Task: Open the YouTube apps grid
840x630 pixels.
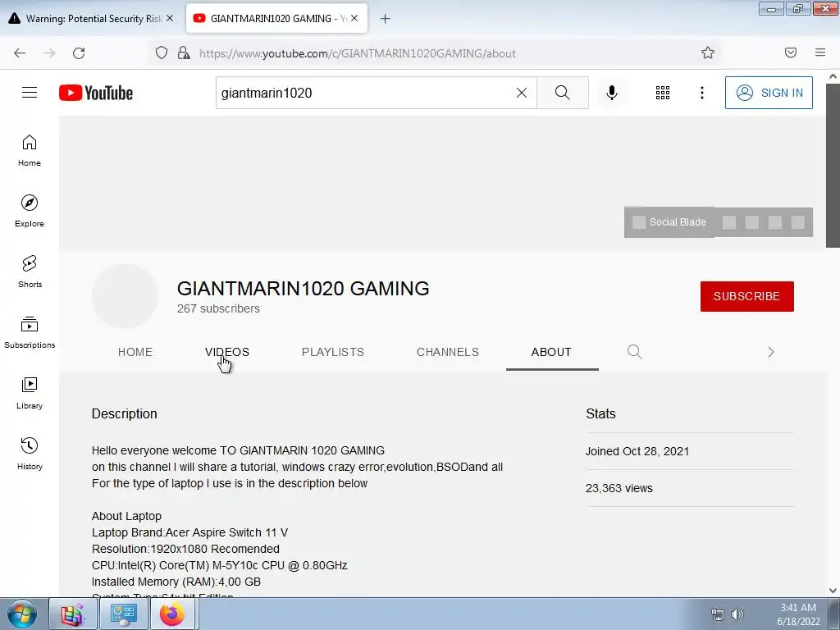Action: (663, 93)
